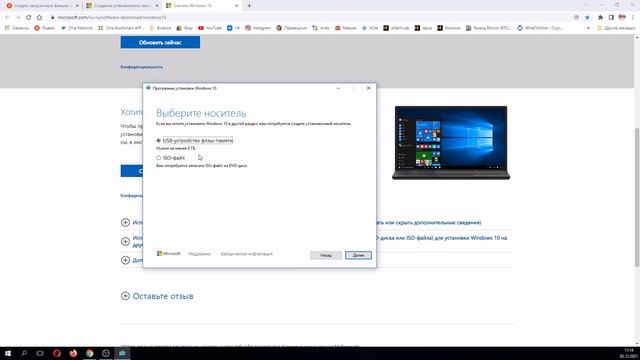
Task: Open taskbar search
Action: click(x=24, y=353)
